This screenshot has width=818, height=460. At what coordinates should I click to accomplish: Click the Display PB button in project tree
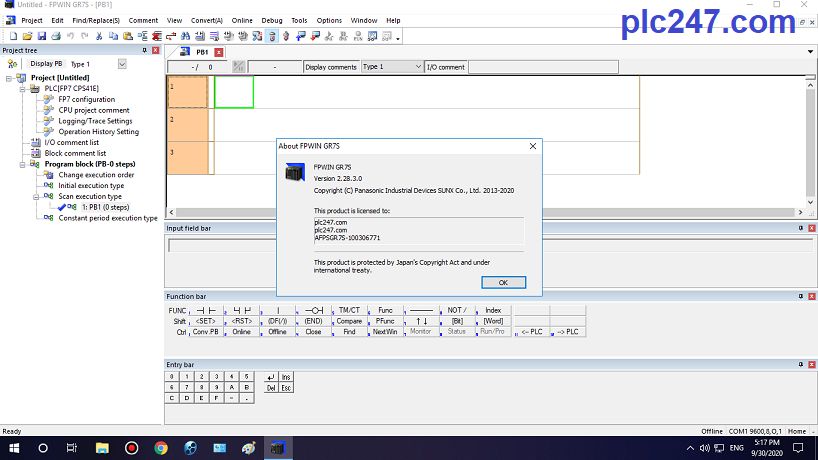coord(46,64)
